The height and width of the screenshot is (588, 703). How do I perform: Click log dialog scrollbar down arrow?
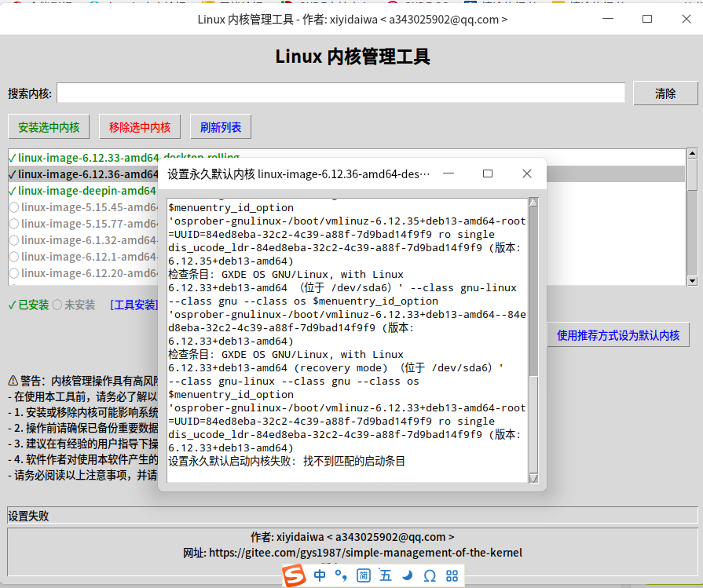coord(533,478)
